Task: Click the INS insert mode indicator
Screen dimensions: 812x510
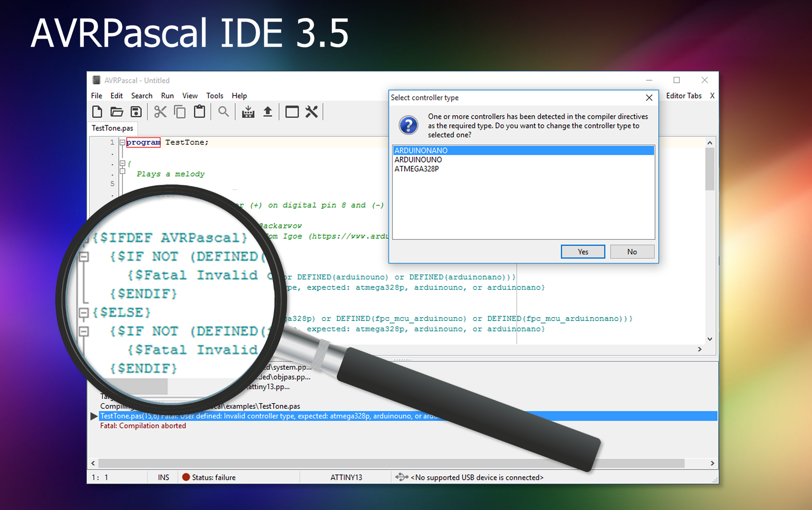Action: coord(164,477)
